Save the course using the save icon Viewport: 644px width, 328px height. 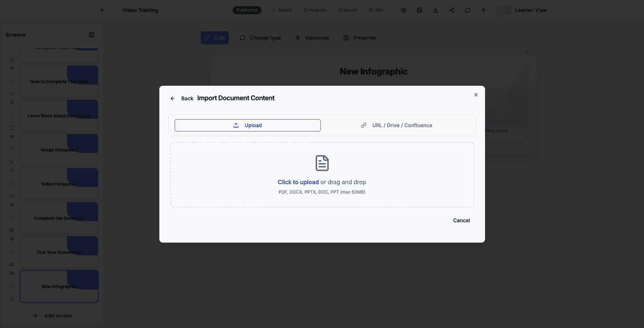(419, 10)
